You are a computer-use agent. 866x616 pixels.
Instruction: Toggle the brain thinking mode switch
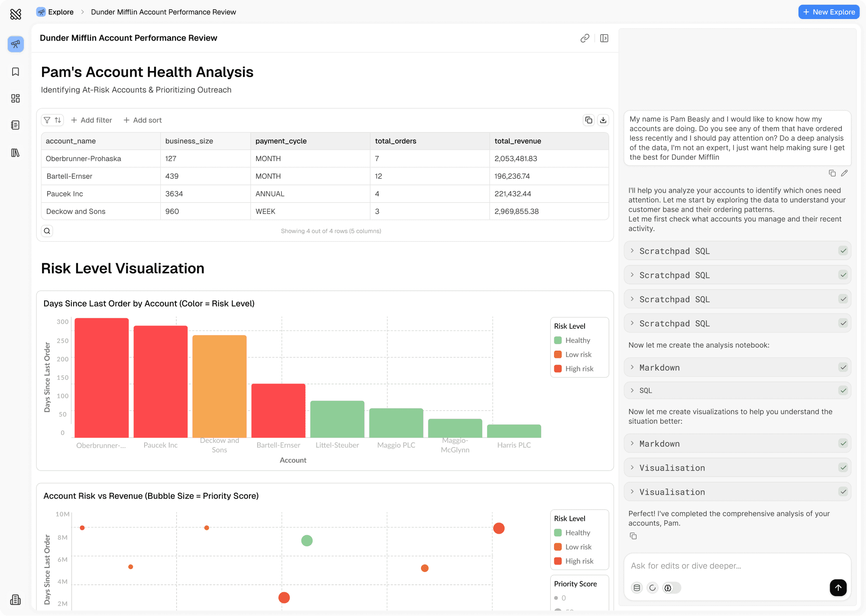[672, 588]
